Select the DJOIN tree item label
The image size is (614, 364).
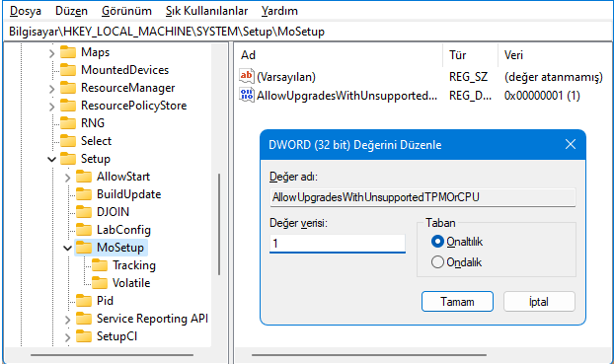(113, 212)
